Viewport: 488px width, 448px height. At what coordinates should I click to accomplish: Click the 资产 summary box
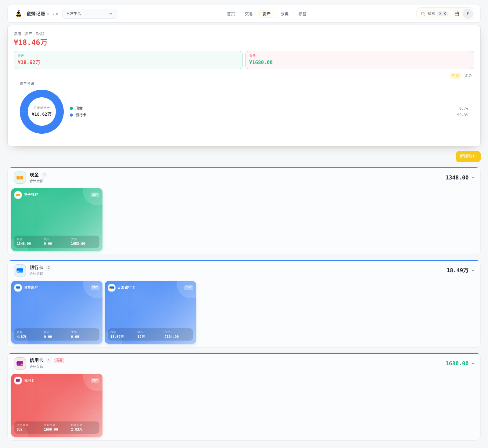click(128, 60)
